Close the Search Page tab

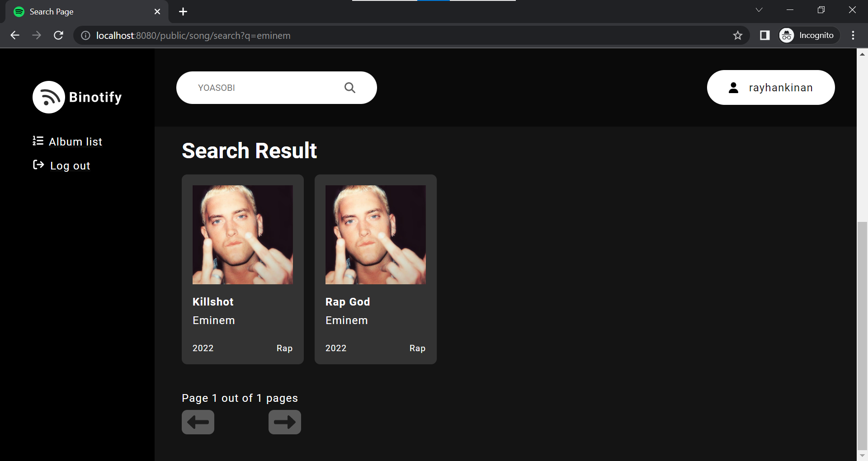tap(157, 12)
